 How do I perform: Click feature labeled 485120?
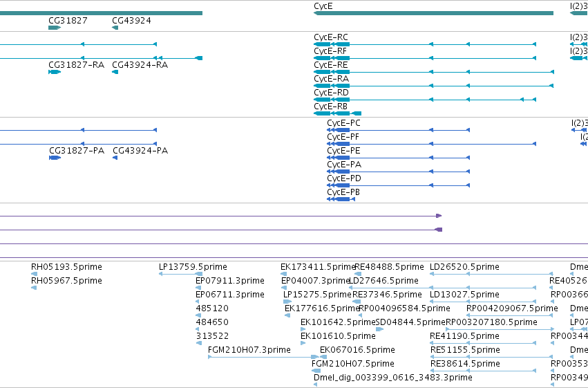[x=212, y=308]
